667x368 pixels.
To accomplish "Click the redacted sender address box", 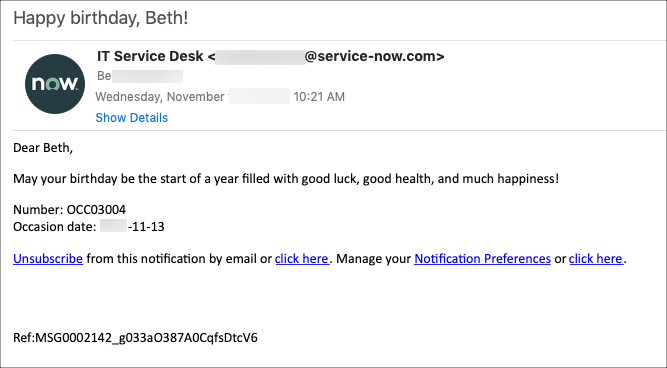I will point(260,57).
